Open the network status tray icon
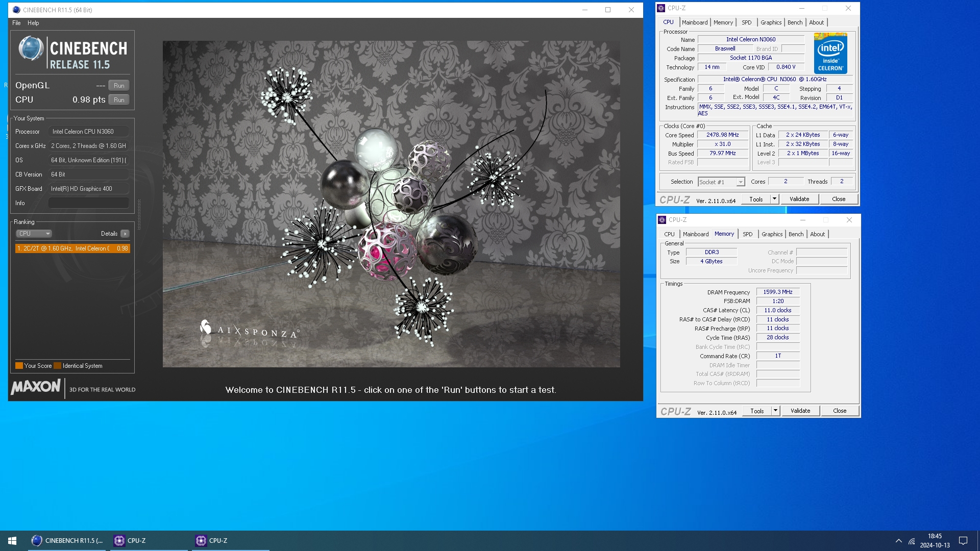Viewport: 980px width, 551px height. point(912,541)
